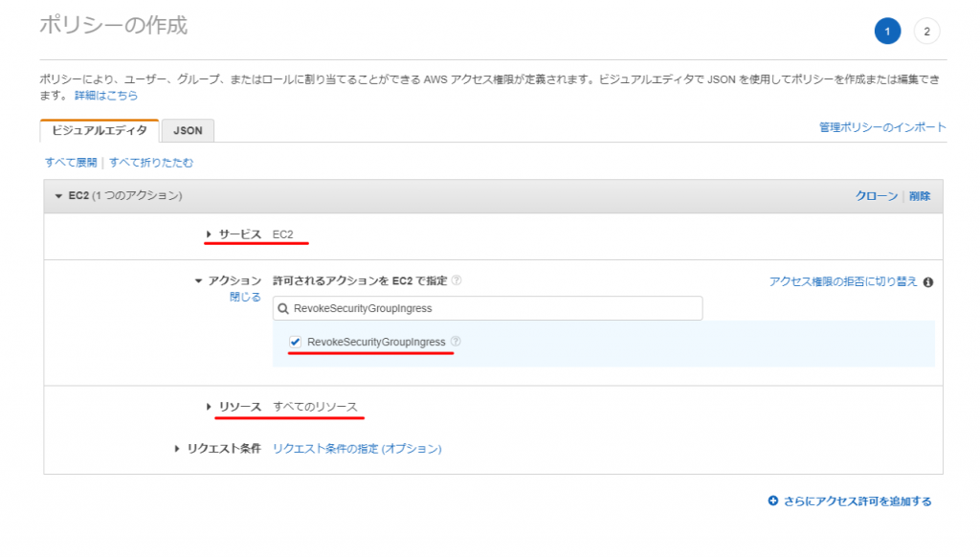The image size is (980, 557).
Task: Click すべて折りたたむ to collapse all
Action: point(151,163)
